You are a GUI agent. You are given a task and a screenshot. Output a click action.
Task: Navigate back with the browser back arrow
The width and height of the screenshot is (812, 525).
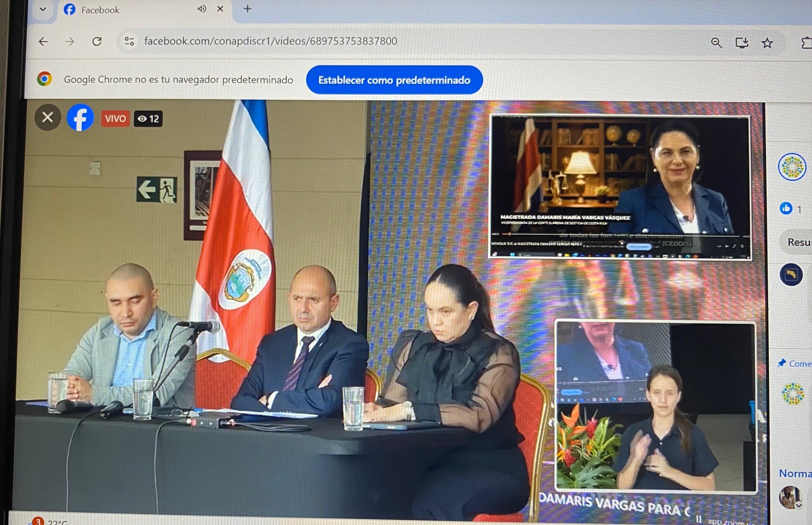[x=42, y=42]
